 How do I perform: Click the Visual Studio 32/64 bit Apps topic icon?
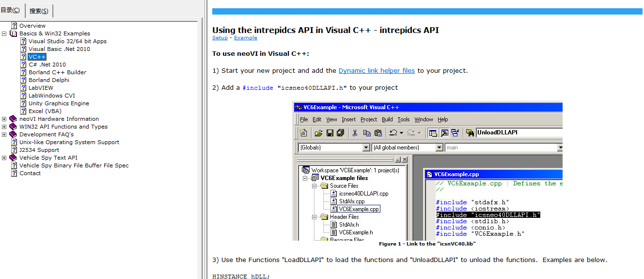(x=24, y=41)
